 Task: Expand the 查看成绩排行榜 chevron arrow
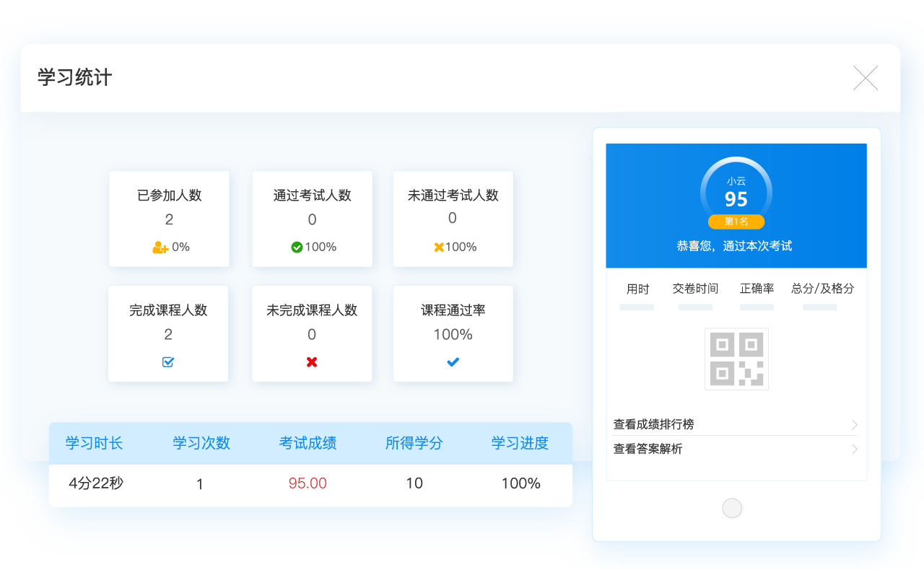[x=855, y=424]
